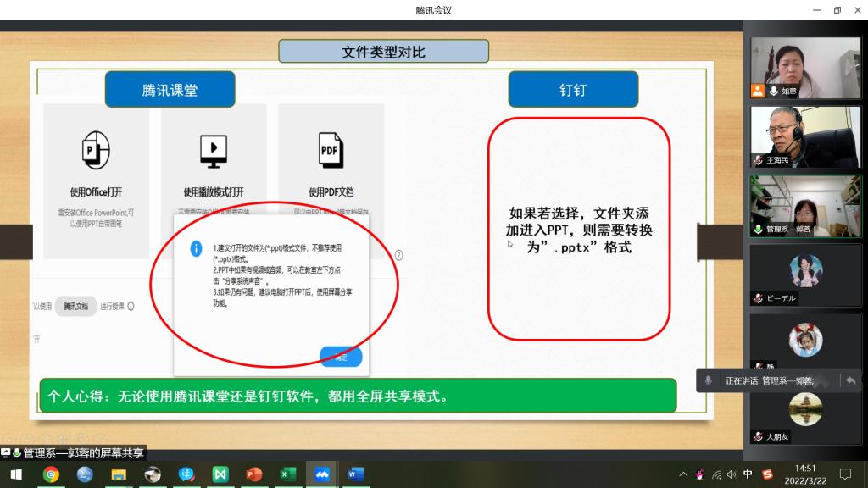The width and height of the screenshot is (868, 488).
Task: Click the question mark help icon
Action: coord(398,256)
